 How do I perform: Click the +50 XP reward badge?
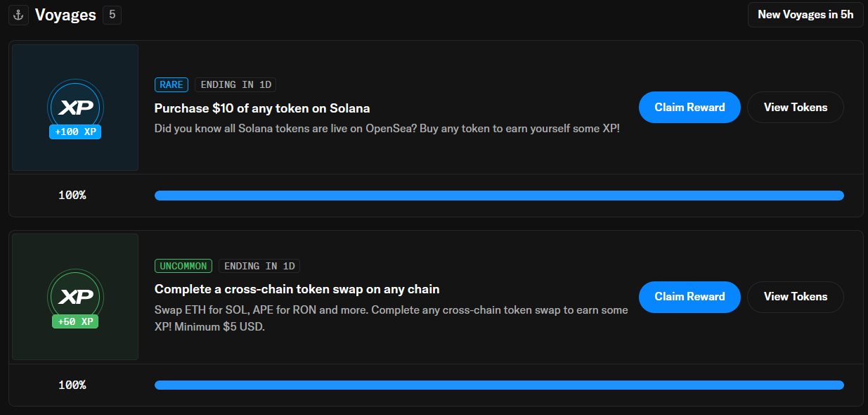tap(75, 321)
